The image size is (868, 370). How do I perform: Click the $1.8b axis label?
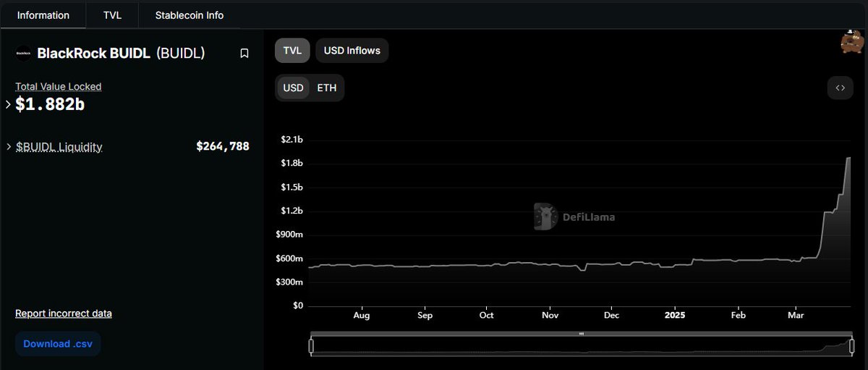point(292,163)
